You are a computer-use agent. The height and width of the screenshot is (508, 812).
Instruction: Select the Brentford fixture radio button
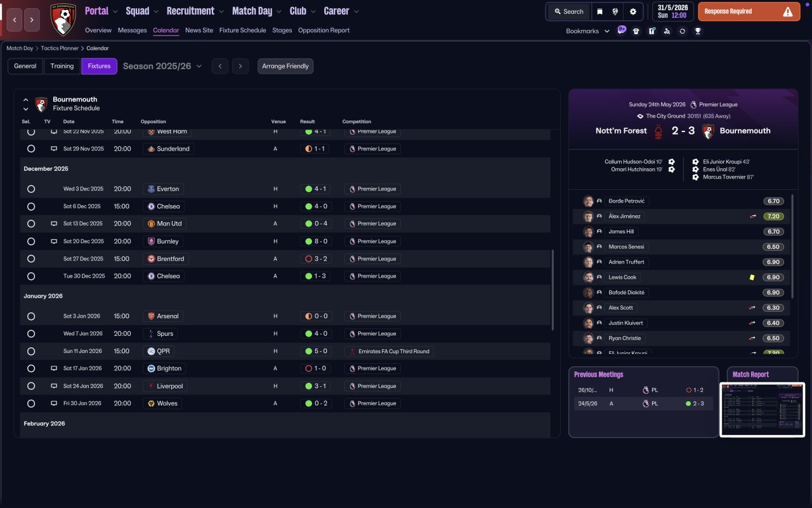point(31,259)
